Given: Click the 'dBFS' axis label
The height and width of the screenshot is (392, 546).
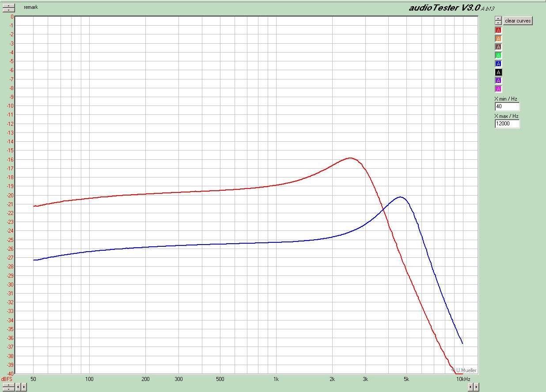Looking at the screenshot, I should pyautogui.click(x=7, y=379).
